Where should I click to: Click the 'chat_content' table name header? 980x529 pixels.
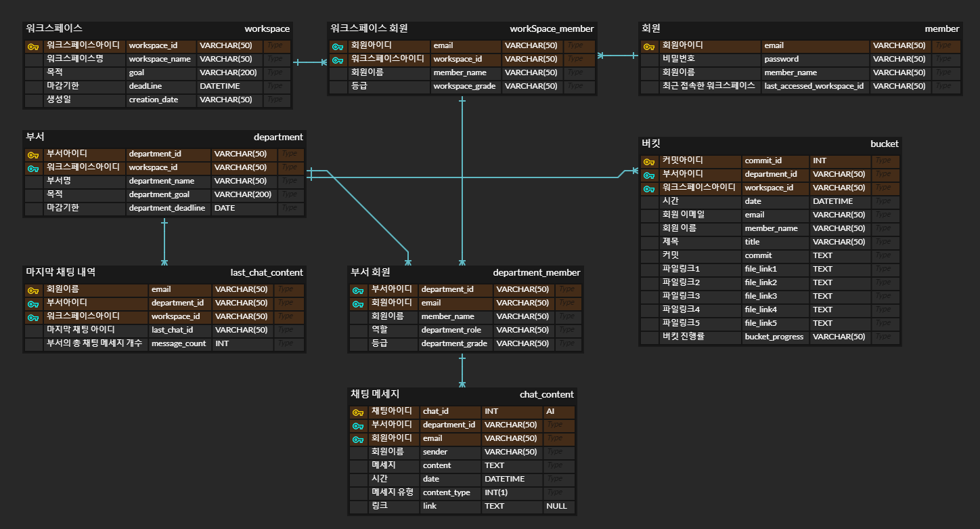pos(547,394)
